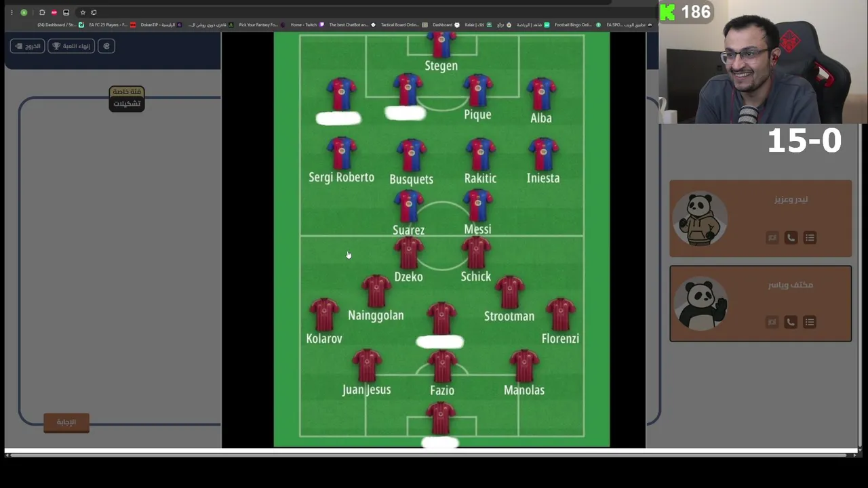The width and height of the screenshot is (868, 488).
Task: Click the red extension icon in browser toolbar
Action: click(x=54, y=12)
